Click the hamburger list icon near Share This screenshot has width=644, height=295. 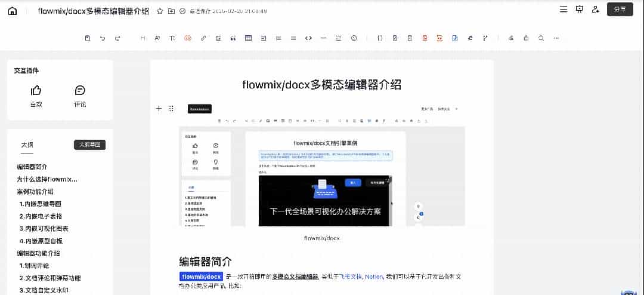[564, 10]
